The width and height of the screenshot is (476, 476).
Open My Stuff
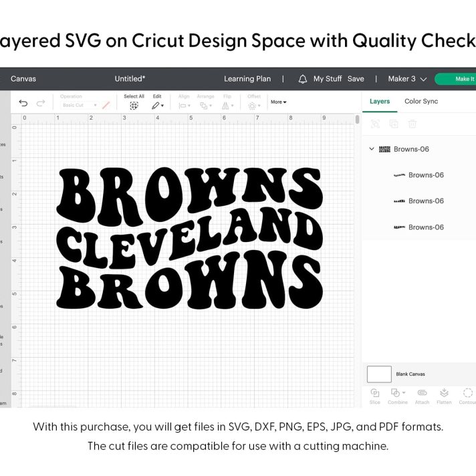[x=328, y=79]
